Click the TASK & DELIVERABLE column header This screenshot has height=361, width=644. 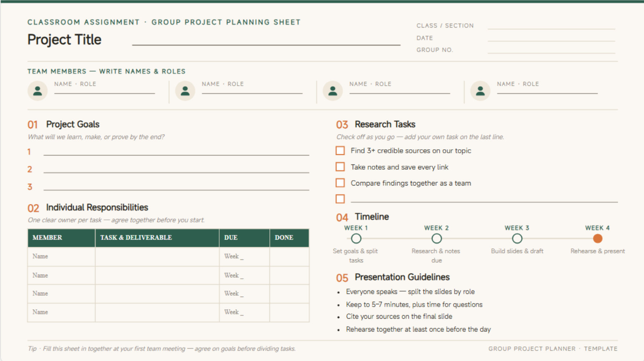pos(157,238)
